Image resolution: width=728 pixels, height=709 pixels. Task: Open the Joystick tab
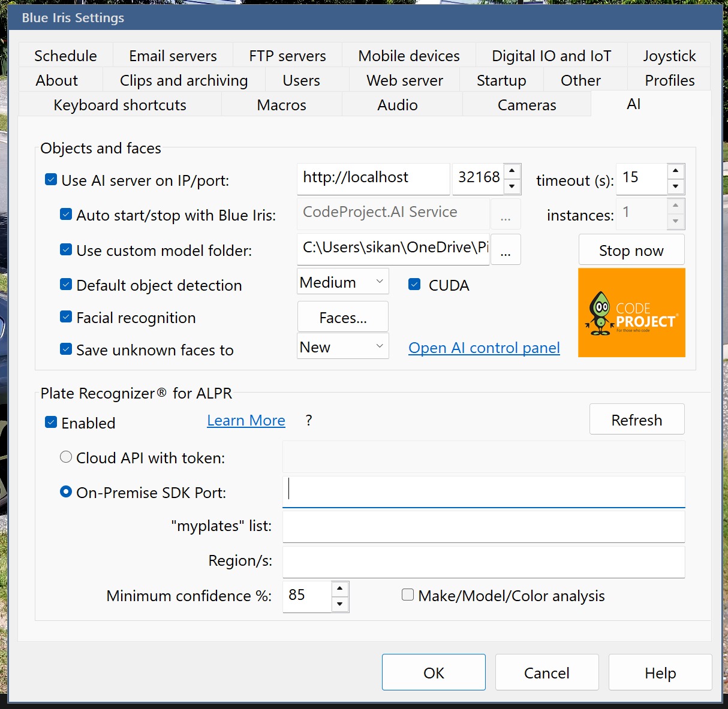pos(669,56)
